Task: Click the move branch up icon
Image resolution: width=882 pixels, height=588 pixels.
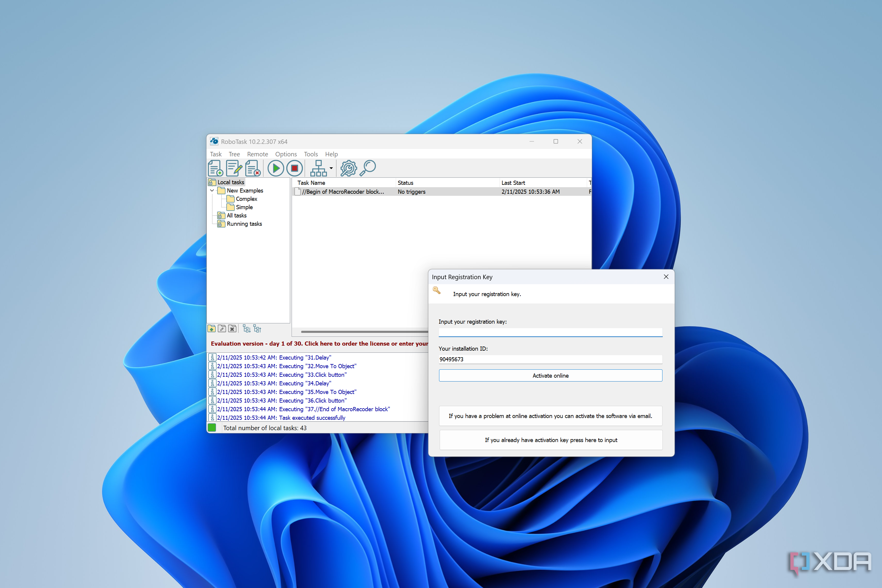Action: pos(257,328)
